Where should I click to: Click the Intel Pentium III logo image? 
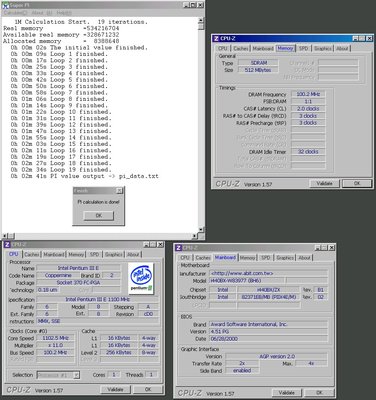[x=141, y=278]
